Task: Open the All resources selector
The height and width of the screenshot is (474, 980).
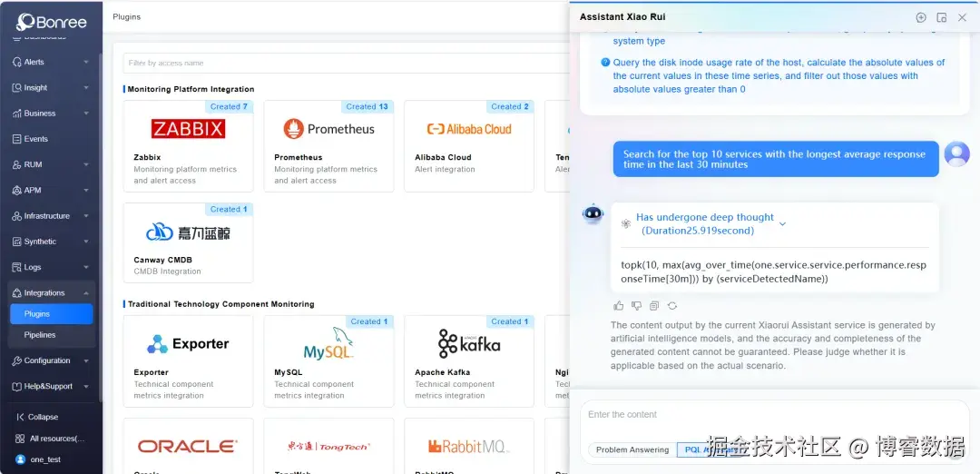Action: (50, 439)
